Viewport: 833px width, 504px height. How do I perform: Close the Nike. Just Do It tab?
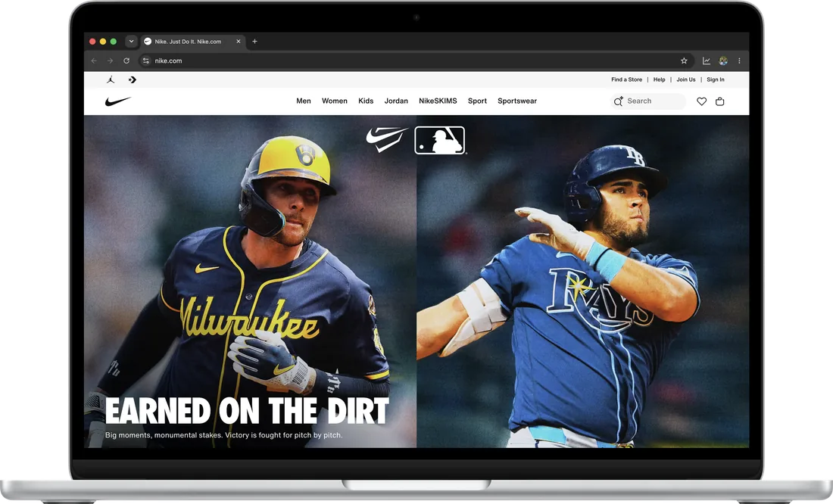click(238, 42)
